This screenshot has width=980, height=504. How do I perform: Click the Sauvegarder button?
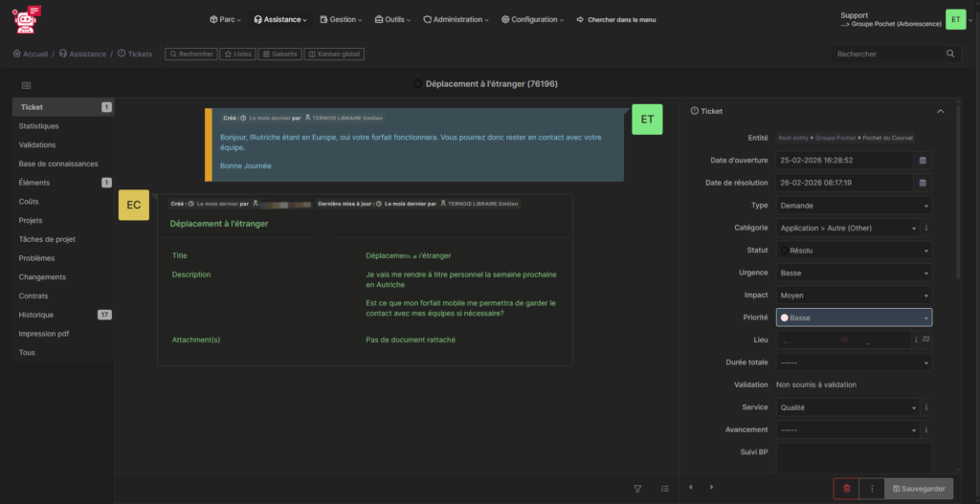pos(919,489)
